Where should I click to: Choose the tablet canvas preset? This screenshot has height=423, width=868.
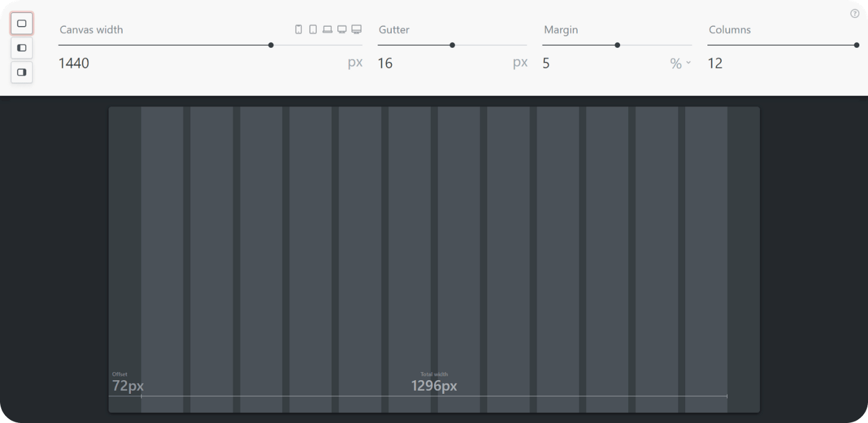point(313,29)
